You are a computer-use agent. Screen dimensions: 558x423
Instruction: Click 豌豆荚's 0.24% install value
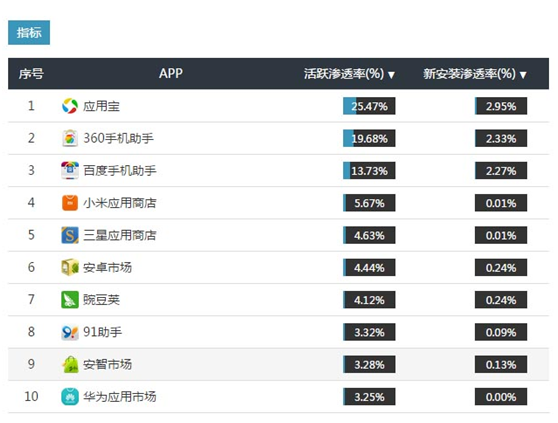tap(501, 300)
